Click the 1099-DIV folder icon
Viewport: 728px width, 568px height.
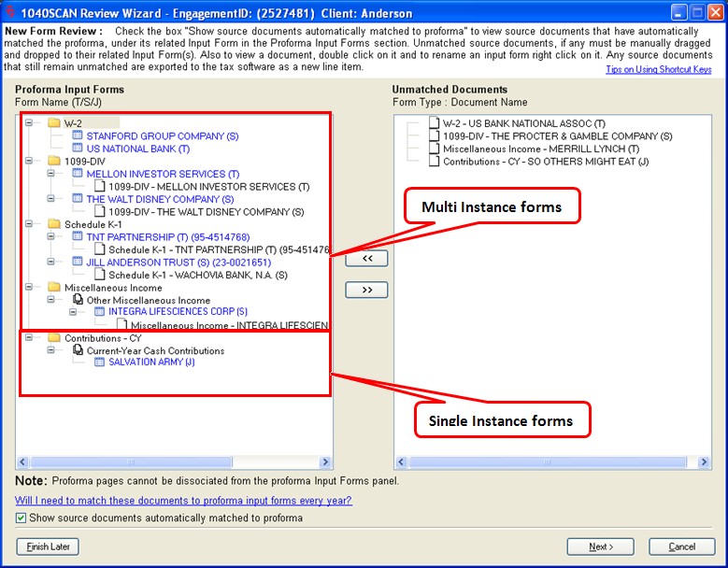coord(54,161)
